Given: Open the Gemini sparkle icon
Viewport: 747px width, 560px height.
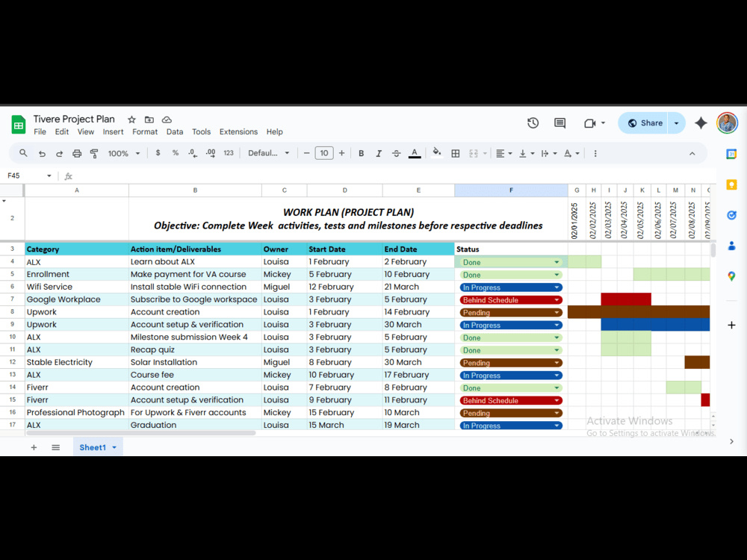Looking at the screenshot, I should [701, 123].
